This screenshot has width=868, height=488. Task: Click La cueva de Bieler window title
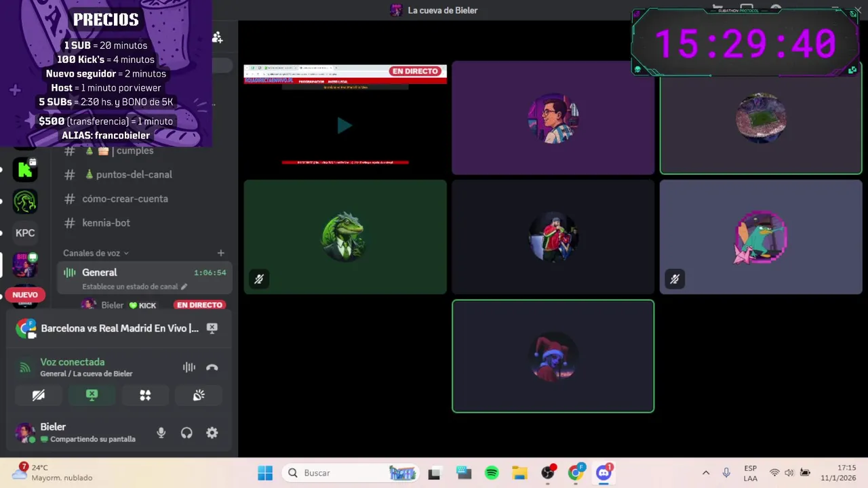pyautogui.click(x=443, y=10)
